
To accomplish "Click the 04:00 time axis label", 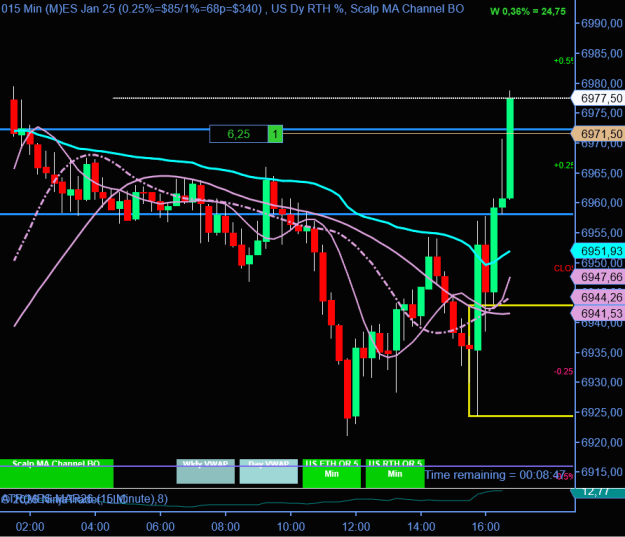I will 95,527.
